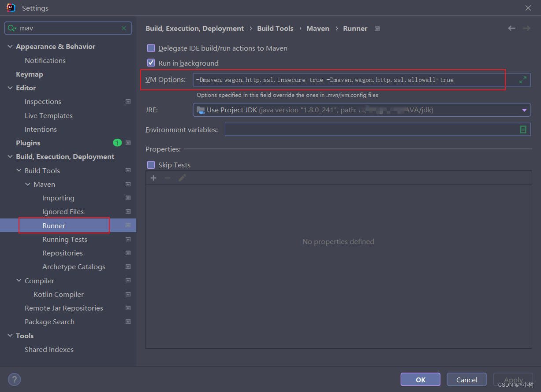The width and height of the screenshot is (541, 392).
Task: Select Running Tests under Maven
Action: (65, 239)
